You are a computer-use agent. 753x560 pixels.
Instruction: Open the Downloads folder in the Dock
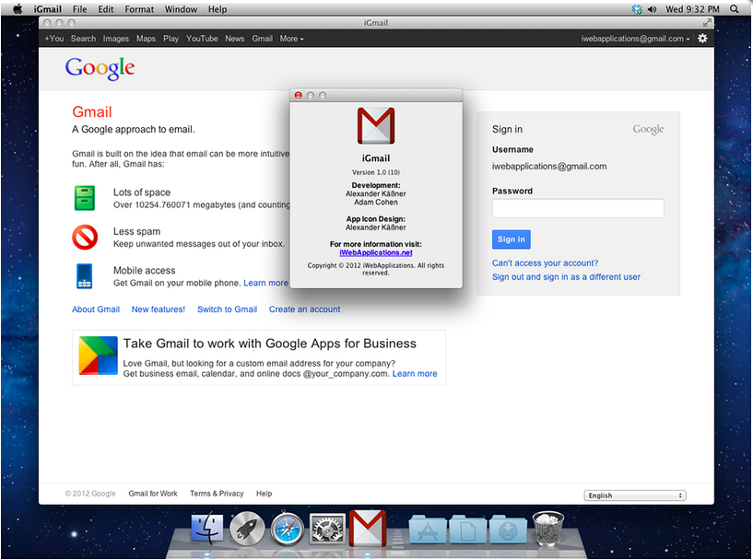point(508,530)
